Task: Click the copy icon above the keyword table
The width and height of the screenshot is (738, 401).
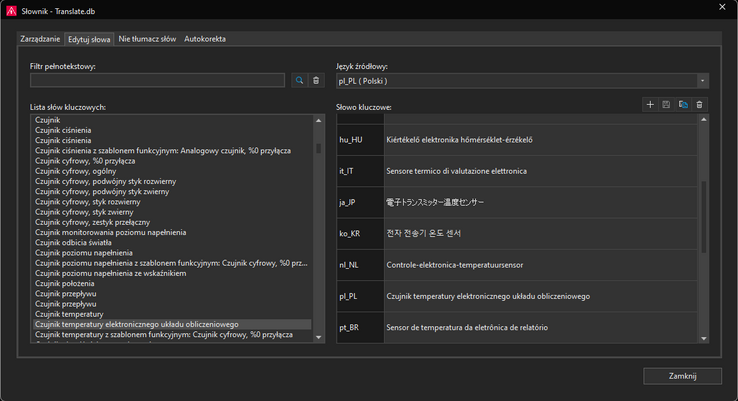Action: click(683, 104)
